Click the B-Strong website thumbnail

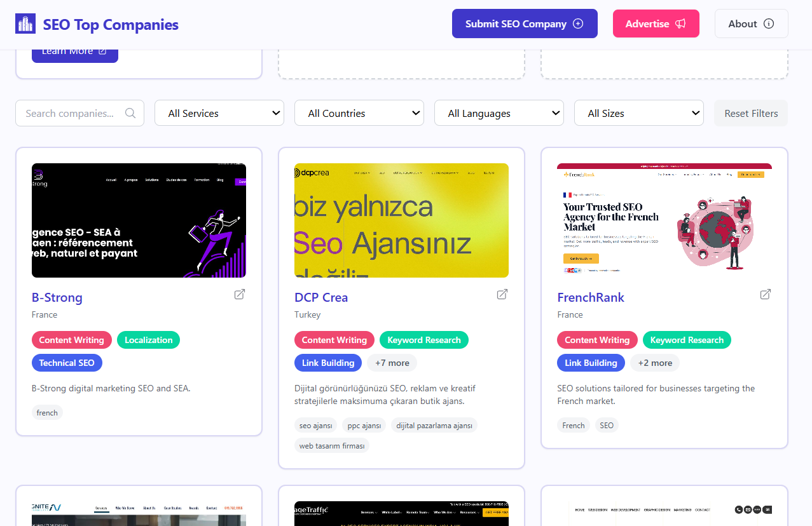139,220
